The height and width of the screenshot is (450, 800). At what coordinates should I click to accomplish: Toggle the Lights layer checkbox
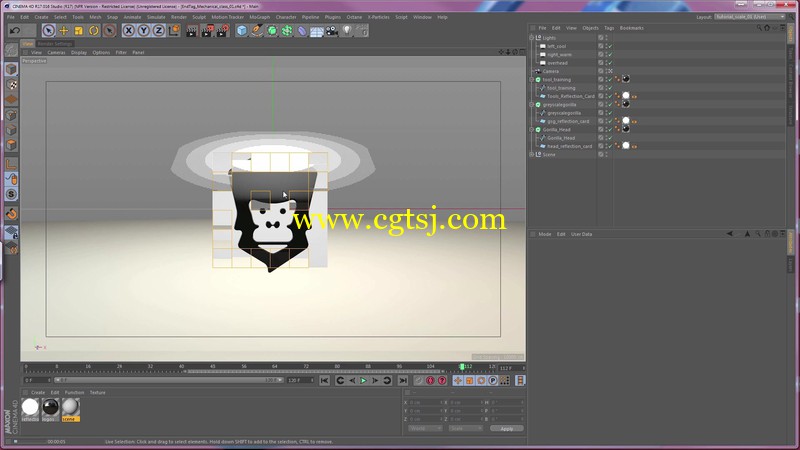pyautogui.click(x=601, y=38)
